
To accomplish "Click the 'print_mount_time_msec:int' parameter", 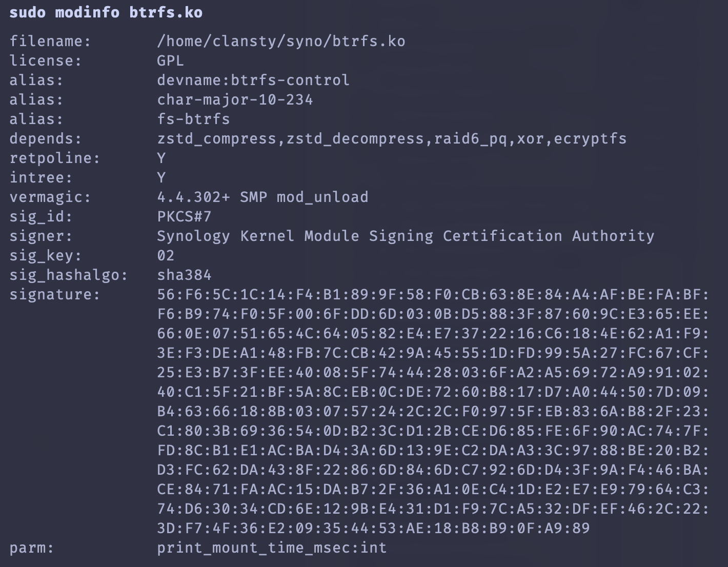I will click(272, 548).
